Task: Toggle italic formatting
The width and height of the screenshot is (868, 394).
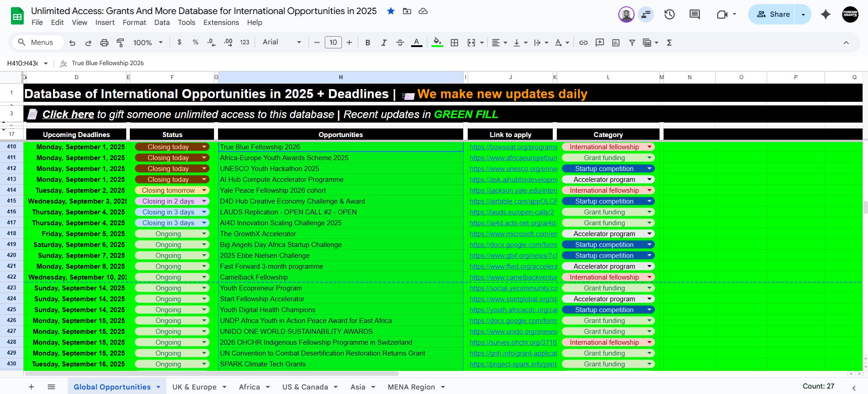Action: (x=384, y=43)
